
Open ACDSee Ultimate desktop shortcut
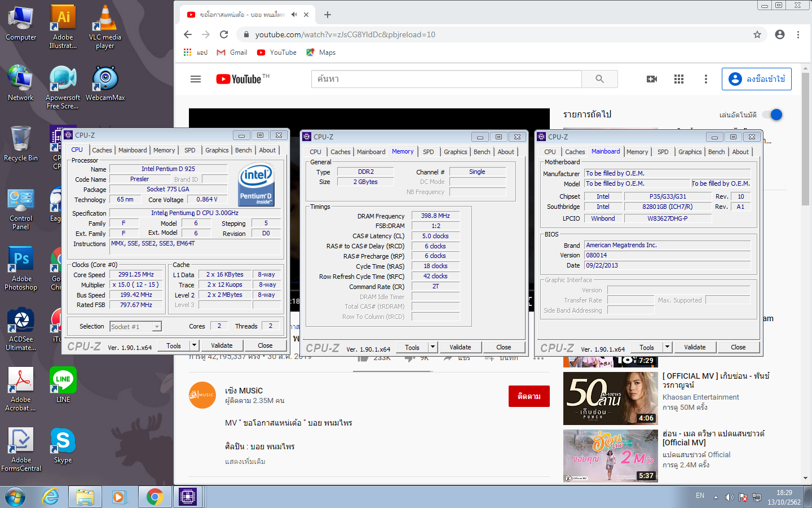(x=21, y=330)
